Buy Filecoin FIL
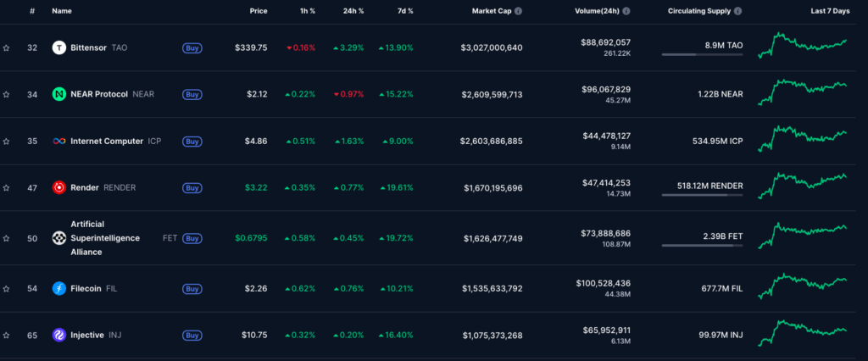Image resolution: width=868 pixels, height=361 pixels. [x=192, y=289]
